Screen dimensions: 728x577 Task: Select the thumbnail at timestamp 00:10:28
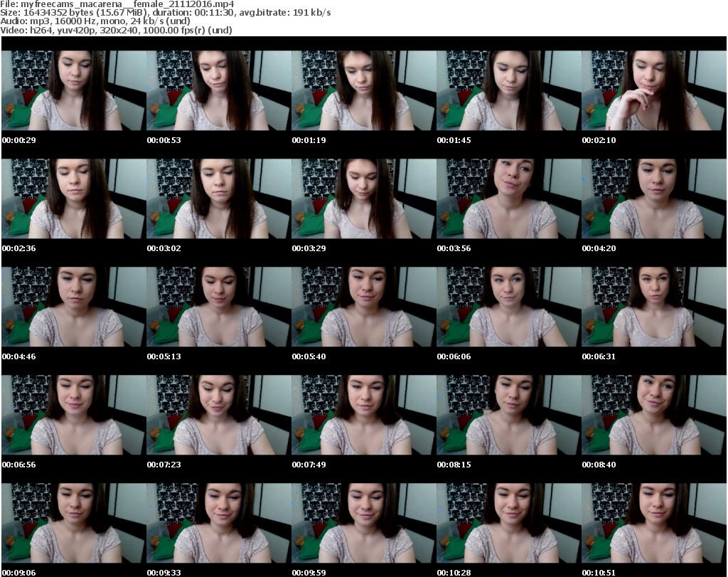(509, 523)
